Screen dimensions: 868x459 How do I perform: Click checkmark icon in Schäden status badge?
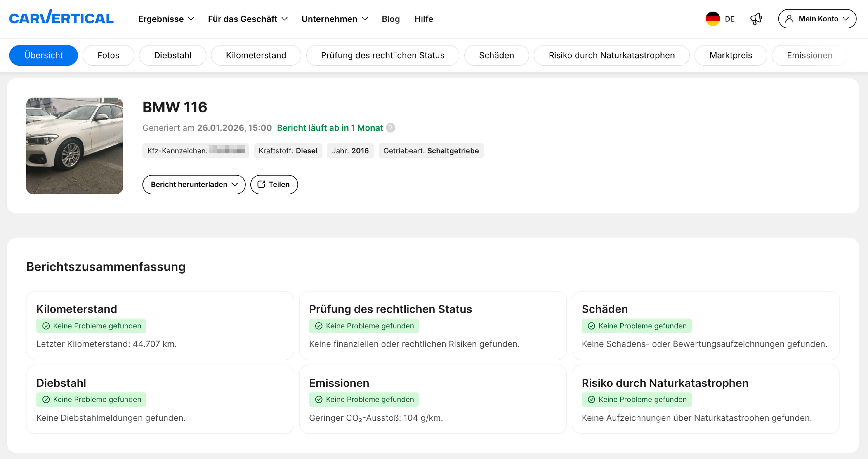click(x=591, y=326)
